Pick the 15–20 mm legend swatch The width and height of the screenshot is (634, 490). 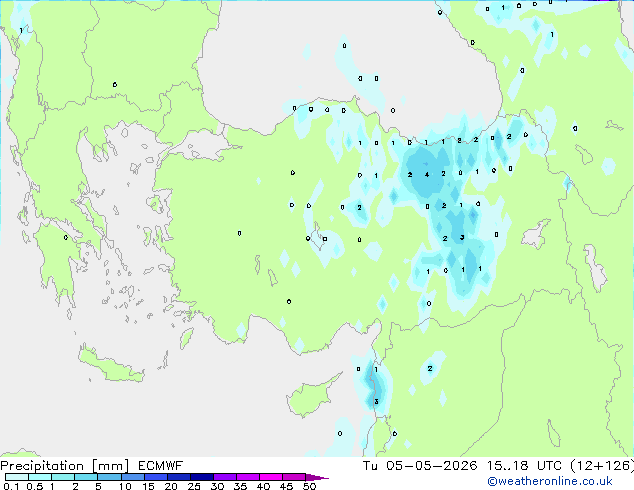pyautogui.click(x=156, y=477)
